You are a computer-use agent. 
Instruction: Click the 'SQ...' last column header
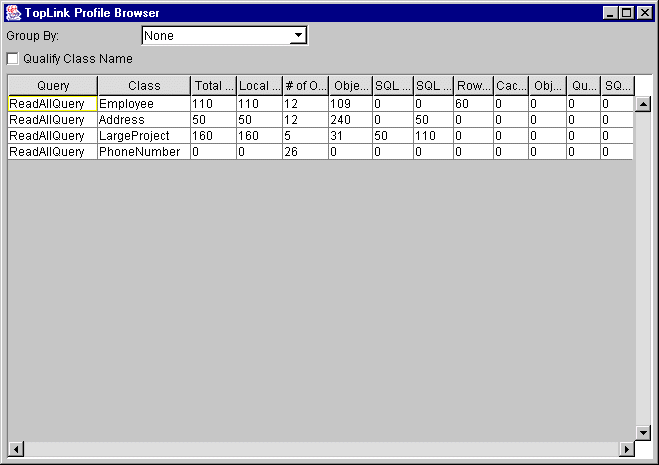coord(617,86)
